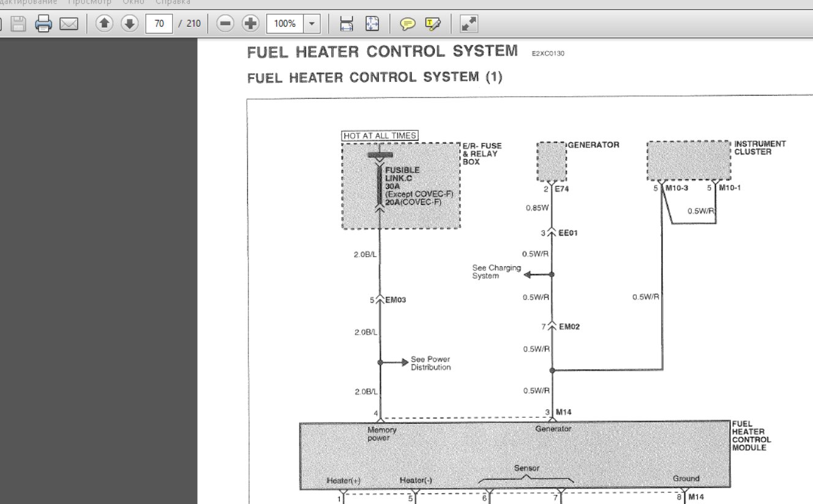
Task: Add a sticky note comment
Action: (x=407, y=24)
